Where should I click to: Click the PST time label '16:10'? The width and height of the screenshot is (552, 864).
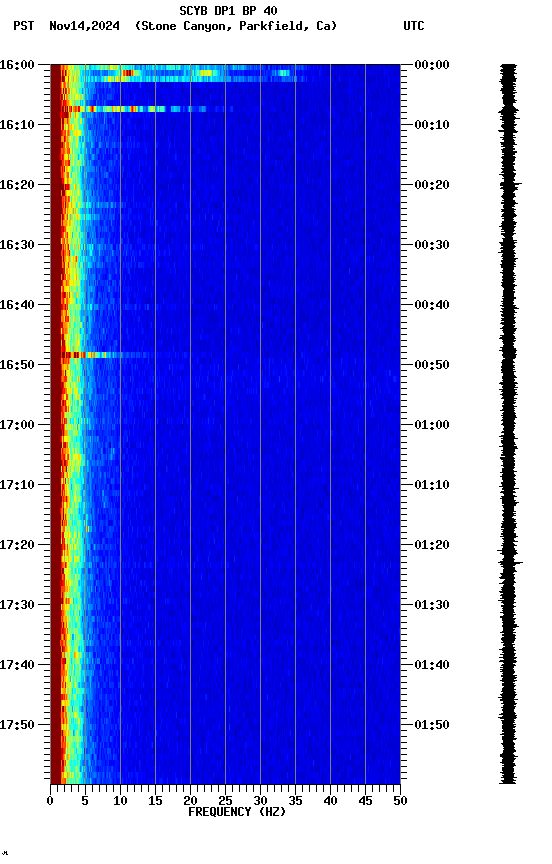coord(17,125)
